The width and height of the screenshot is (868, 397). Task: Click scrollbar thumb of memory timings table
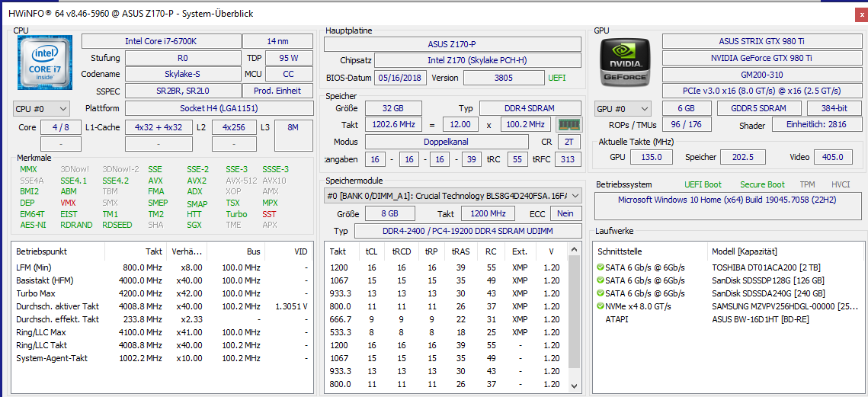[574, 311]
